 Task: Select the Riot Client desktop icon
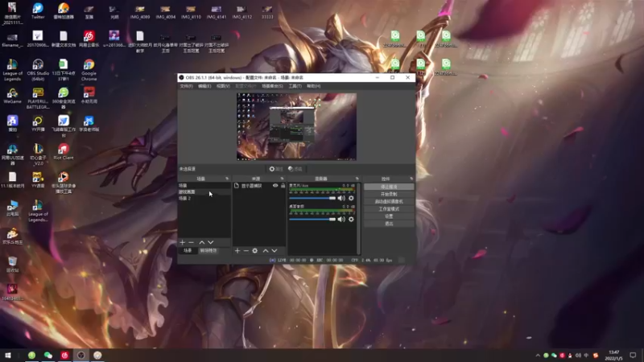click(64, 151)
